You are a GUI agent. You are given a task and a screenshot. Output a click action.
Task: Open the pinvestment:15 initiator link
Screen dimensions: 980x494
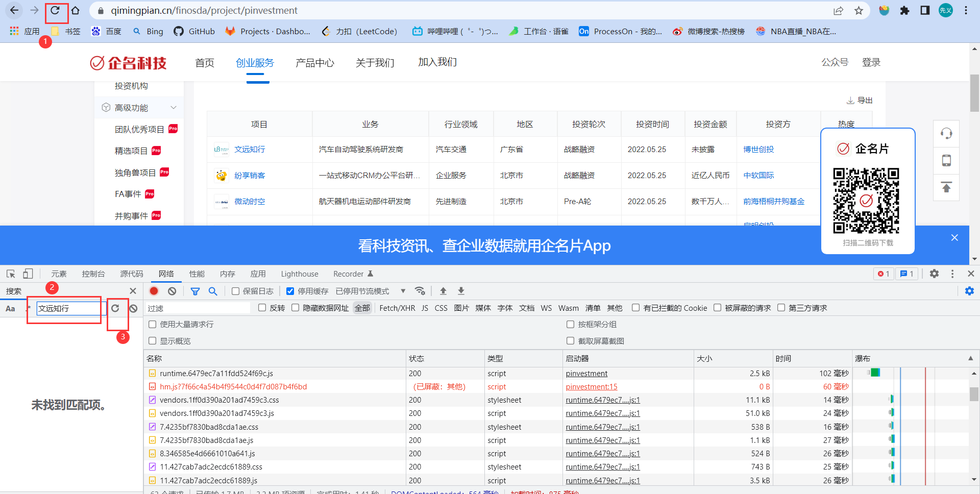pos(592,387)
